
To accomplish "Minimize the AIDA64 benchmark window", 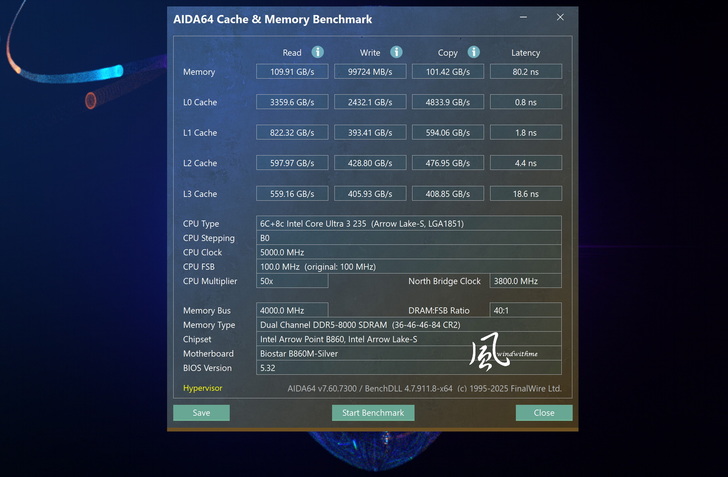I will 523,17.
